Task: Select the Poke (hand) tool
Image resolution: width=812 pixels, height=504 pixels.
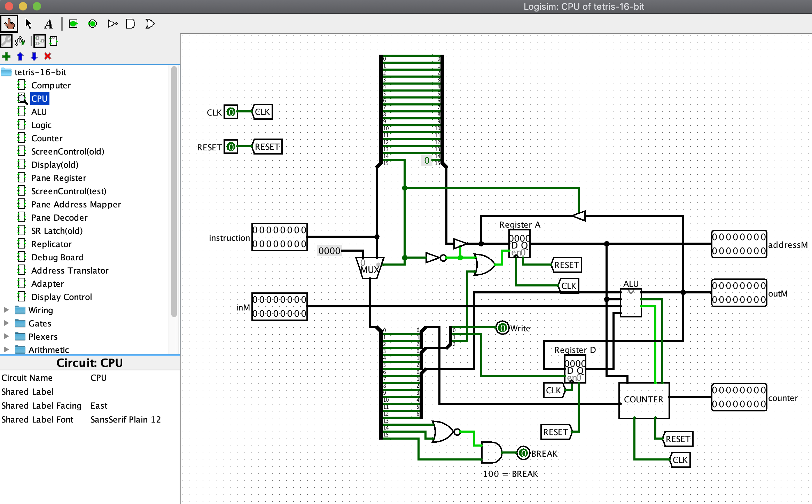Action: pos(9,24)
